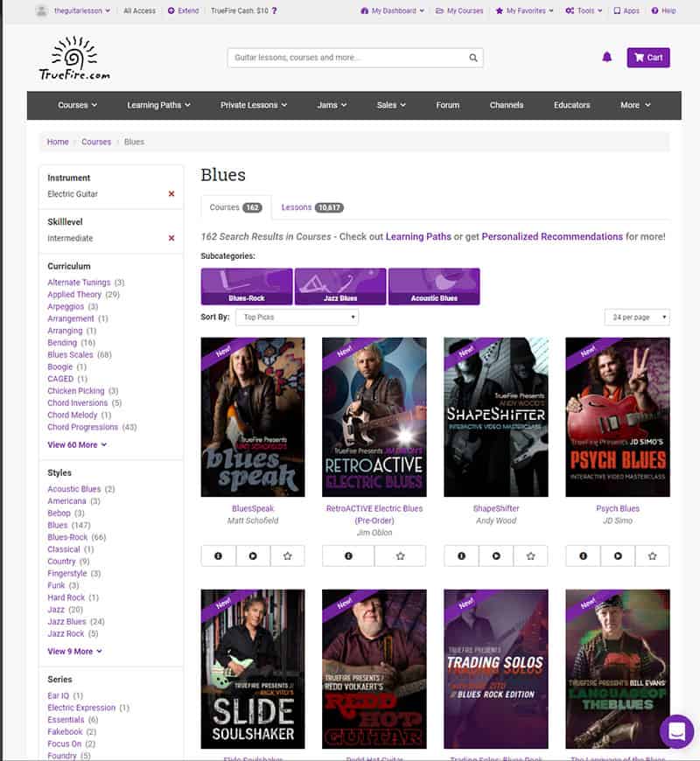Click All Access in the top bar
The height and width of the screenshot is (761, 700).
140,10
